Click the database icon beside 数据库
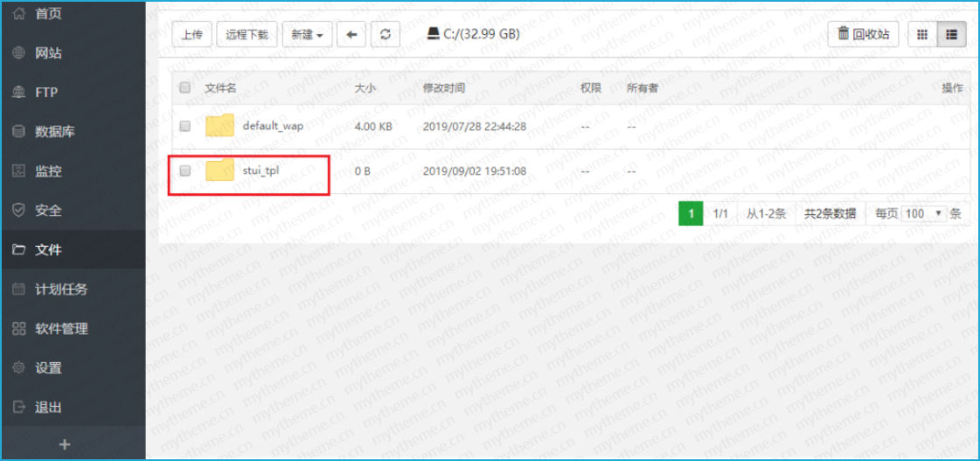This screenshot has height=461, width=980. [18, 132]
